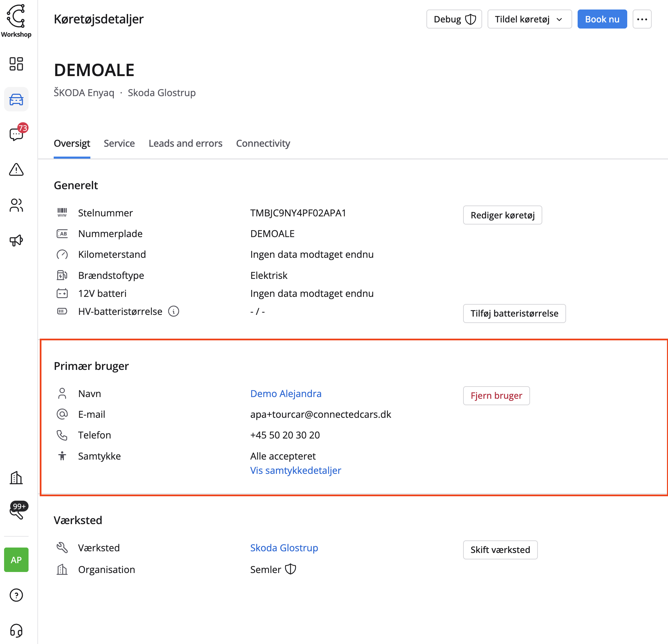Click the headset support icon

point(16,630)
